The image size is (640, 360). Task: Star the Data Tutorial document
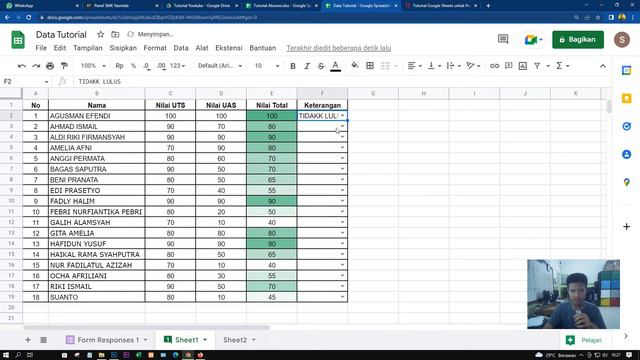coord(100,34)
